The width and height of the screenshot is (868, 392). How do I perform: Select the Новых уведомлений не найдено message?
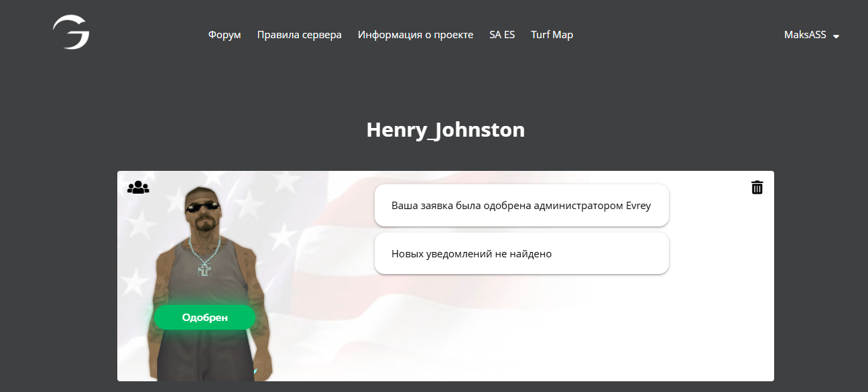click(521, 254)
